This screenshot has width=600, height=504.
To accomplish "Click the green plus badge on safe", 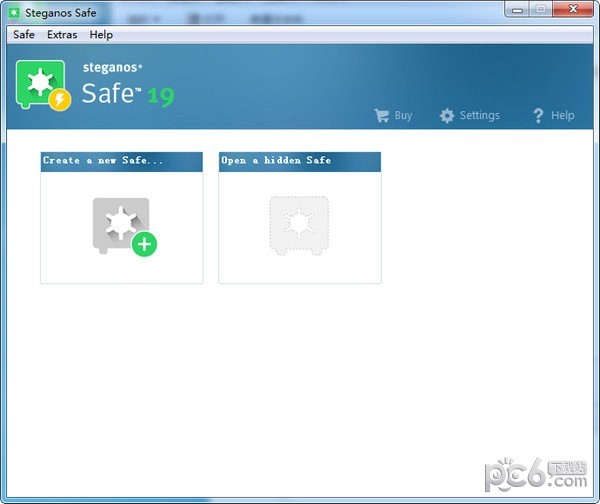I will (x=144, y=244).
